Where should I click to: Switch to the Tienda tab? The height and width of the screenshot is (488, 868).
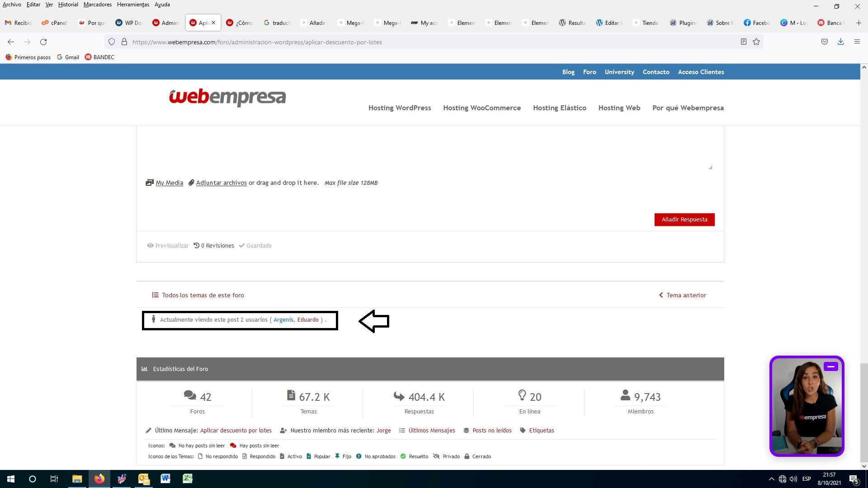646,23
